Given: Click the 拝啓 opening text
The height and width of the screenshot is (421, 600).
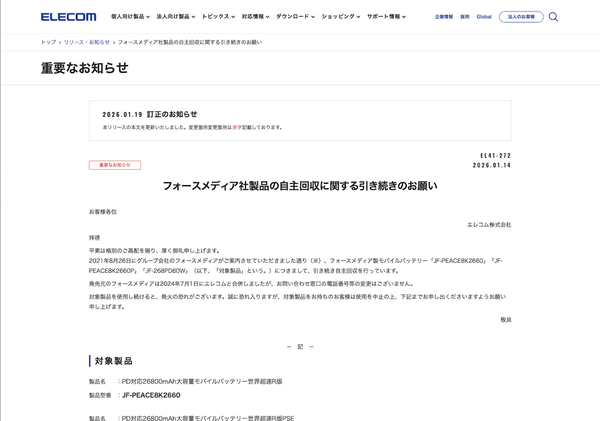Looking at the screenshot, I should (95, 238).
